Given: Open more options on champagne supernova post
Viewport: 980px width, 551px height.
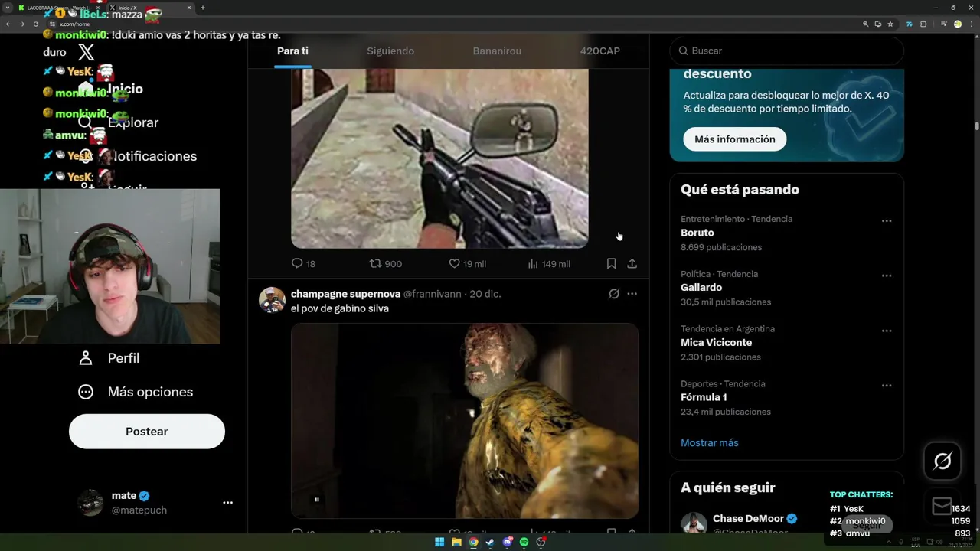Looking at the screenshot, I should 632,294.
